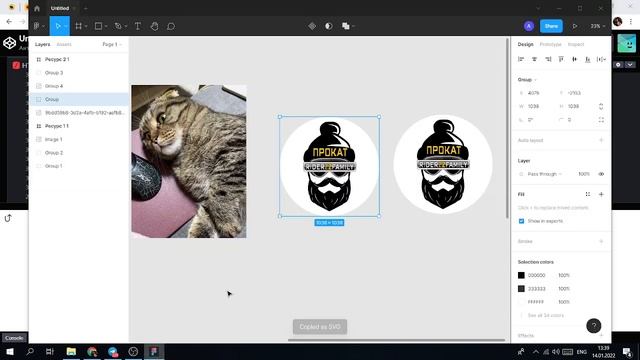Open Page 1 pages dropdown

pyautogui.click(x=112, y=44)
